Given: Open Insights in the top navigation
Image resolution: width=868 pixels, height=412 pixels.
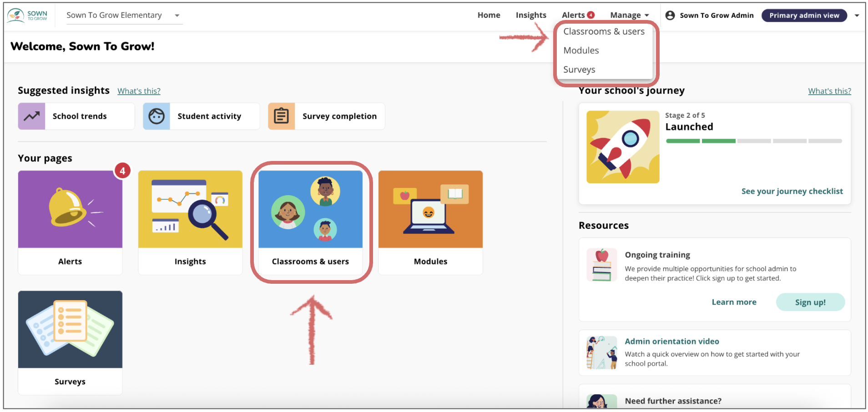Looking at the screenshot, I should coord(531,15).
